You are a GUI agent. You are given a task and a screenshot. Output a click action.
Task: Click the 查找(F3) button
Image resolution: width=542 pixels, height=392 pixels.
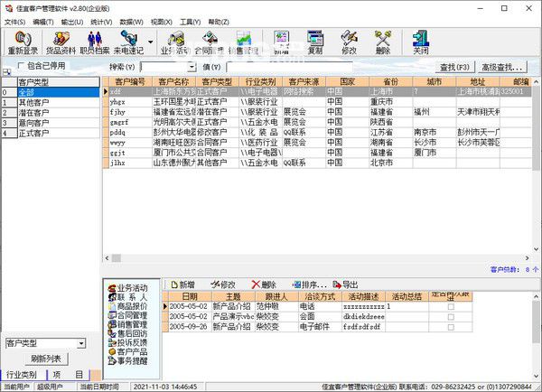[454, 67]
